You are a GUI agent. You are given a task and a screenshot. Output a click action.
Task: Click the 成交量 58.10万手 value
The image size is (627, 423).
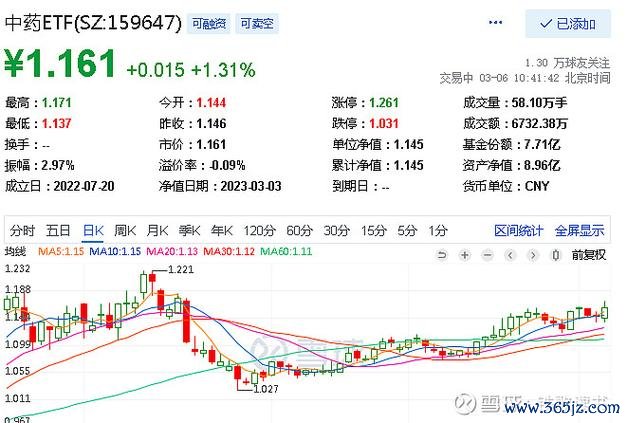click(539, 103)
